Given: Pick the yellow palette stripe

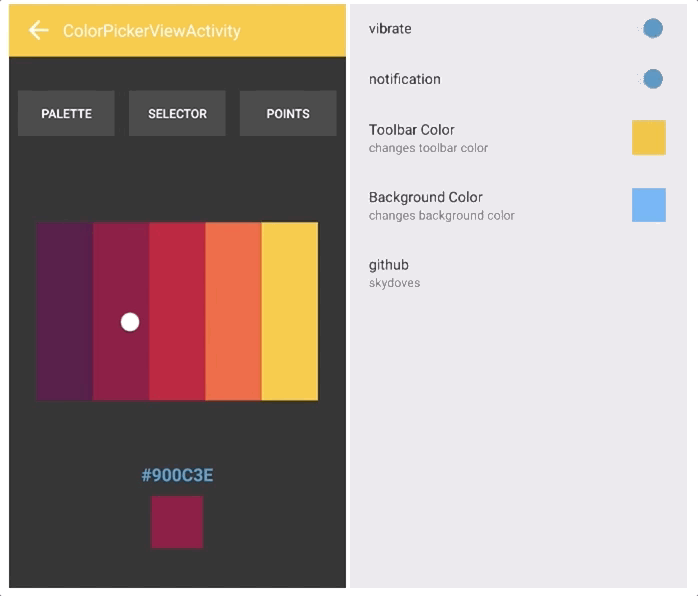Looking at the screenshot, I should pyautogui.click(x=290, y=311).
